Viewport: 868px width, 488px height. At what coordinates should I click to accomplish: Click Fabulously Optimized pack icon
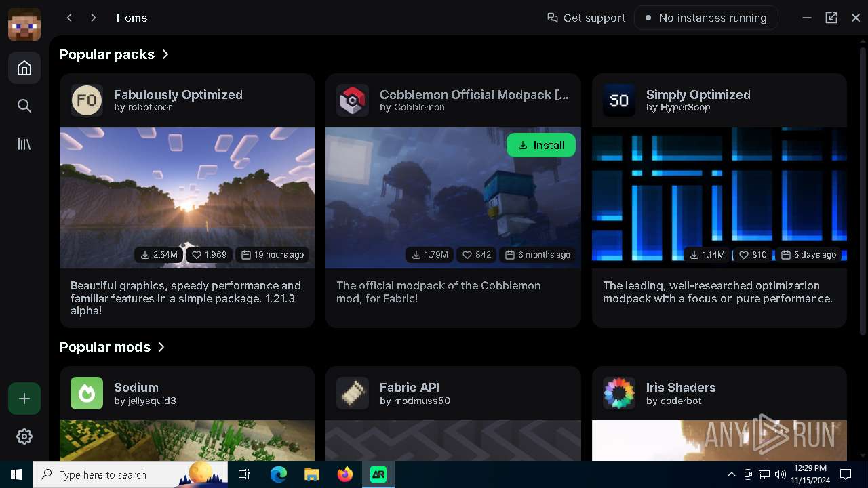pyautogui.click(x=87, y=100)
